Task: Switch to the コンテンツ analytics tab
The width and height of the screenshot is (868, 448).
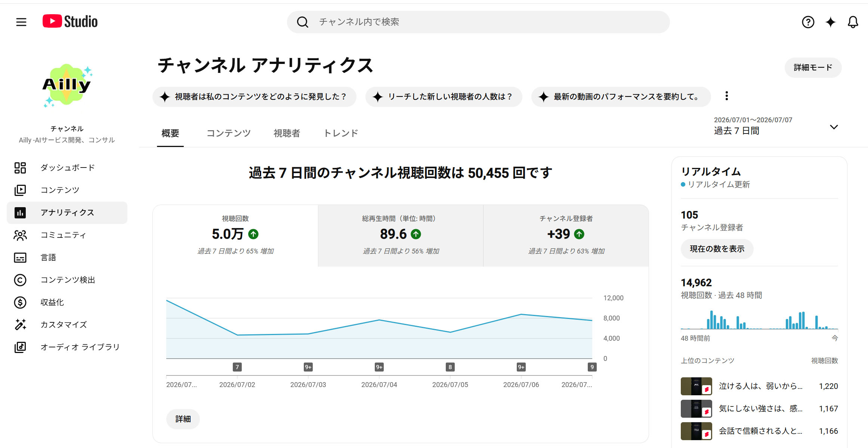Action: coord(229,134)
